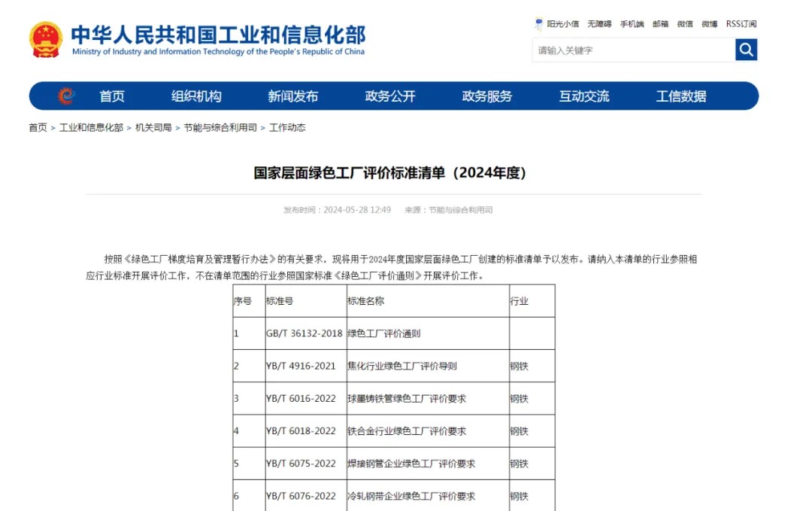
Task: Click 钢铁 in the YB/T 6016-2022 row
Action: pyautogui.click(x=519, y=399)
